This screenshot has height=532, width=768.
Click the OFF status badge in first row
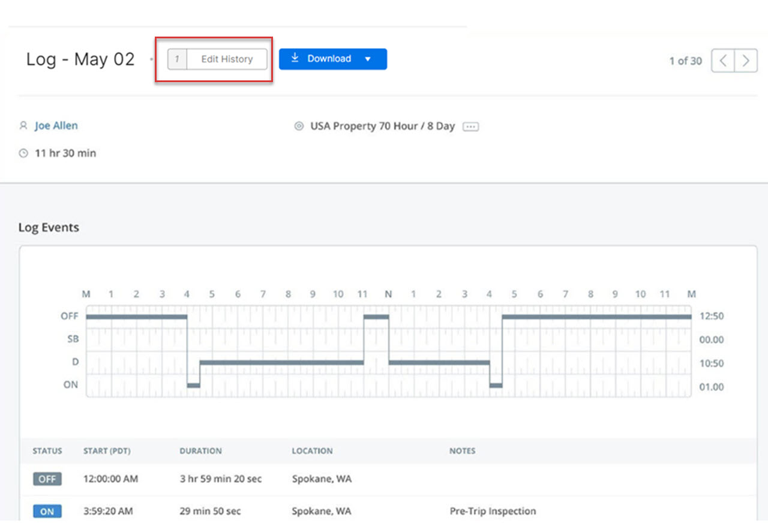click(x=47, y=479)
